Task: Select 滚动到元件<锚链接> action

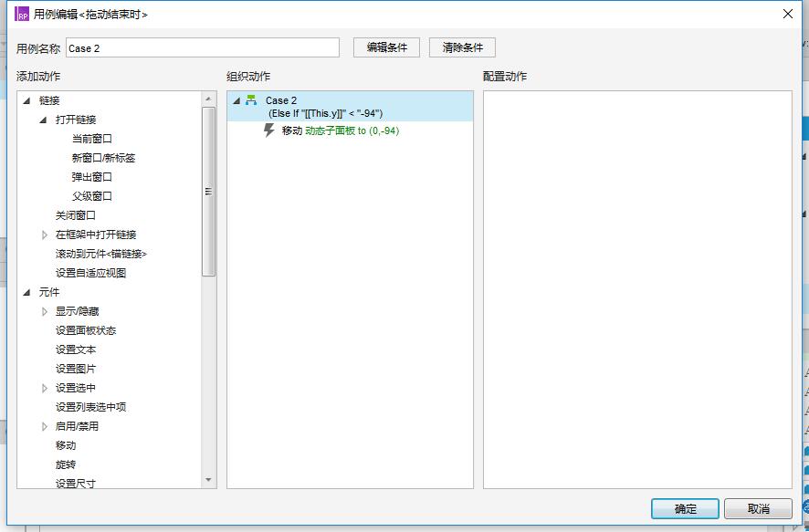Action: [x=101, y=254]
